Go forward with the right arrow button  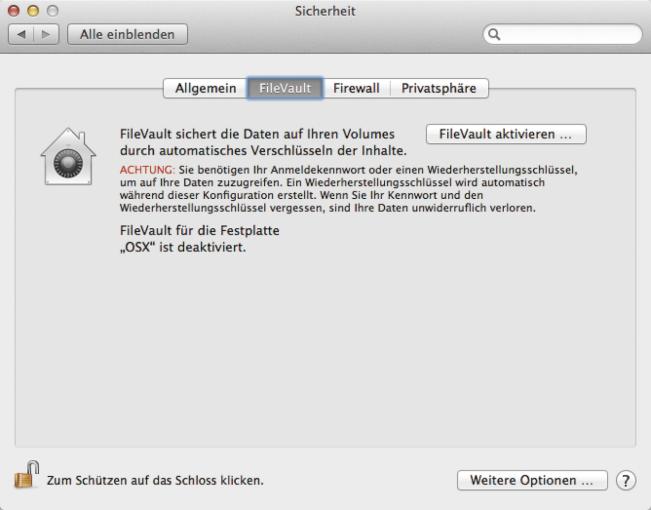tap(46, 34)
